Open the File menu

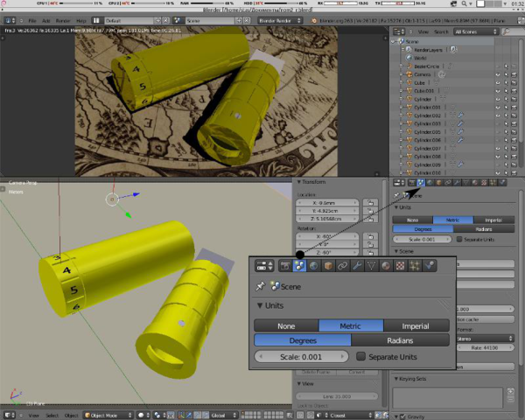tap(32, 21)
